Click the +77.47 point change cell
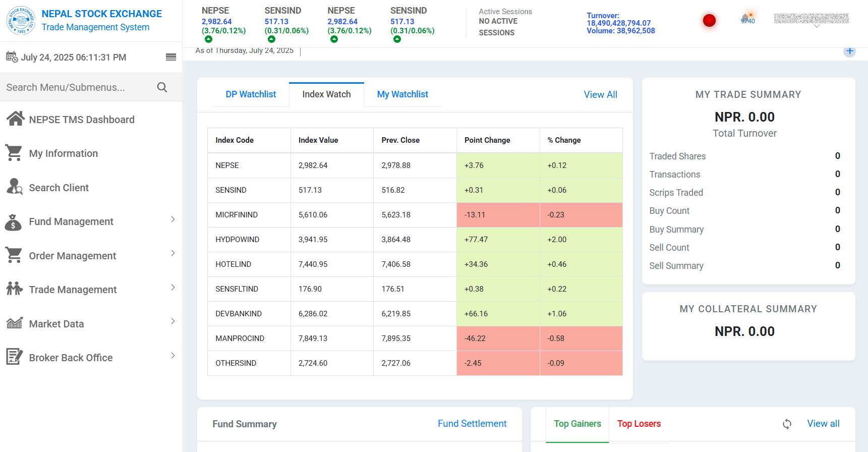Image resolution: width=868 pixels, height=452 pixels. tap(498, 240)
